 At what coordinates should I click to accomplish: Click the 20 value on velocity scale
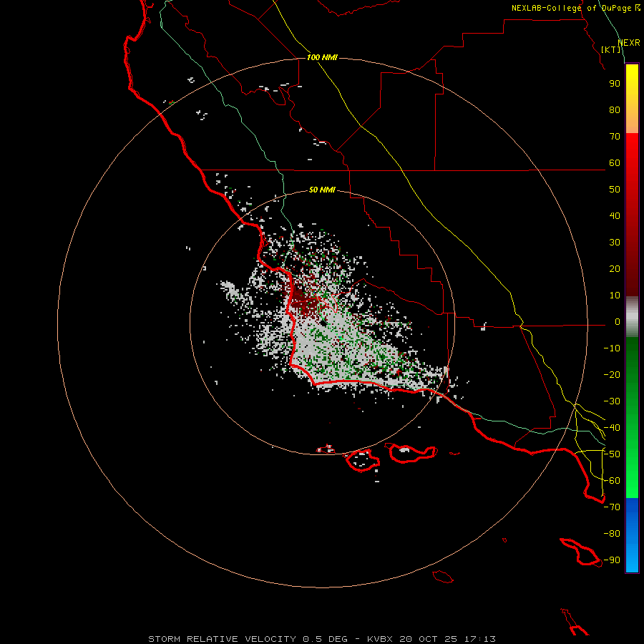pos(615,269)
